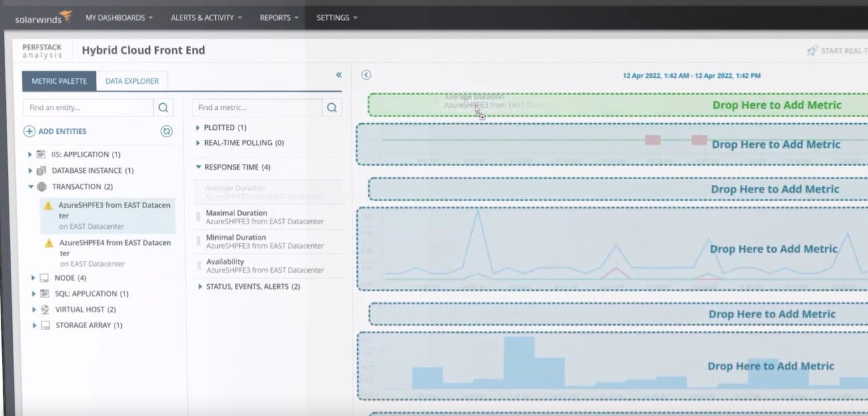Click the Hybrid Cloud Front End title
Viewport: 868px width, 416px height.
tap(143, 51)
